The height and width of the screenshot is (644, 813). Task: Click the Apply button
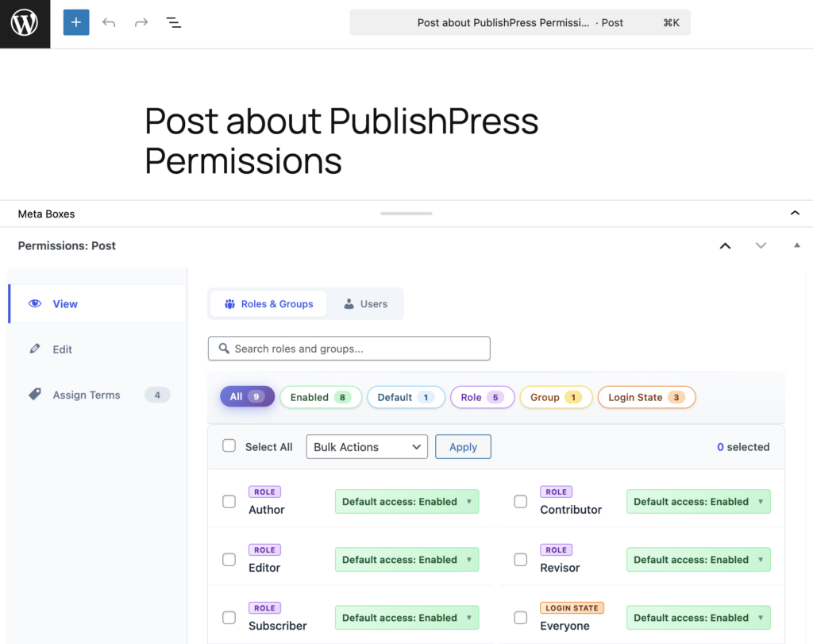(463, 447)
